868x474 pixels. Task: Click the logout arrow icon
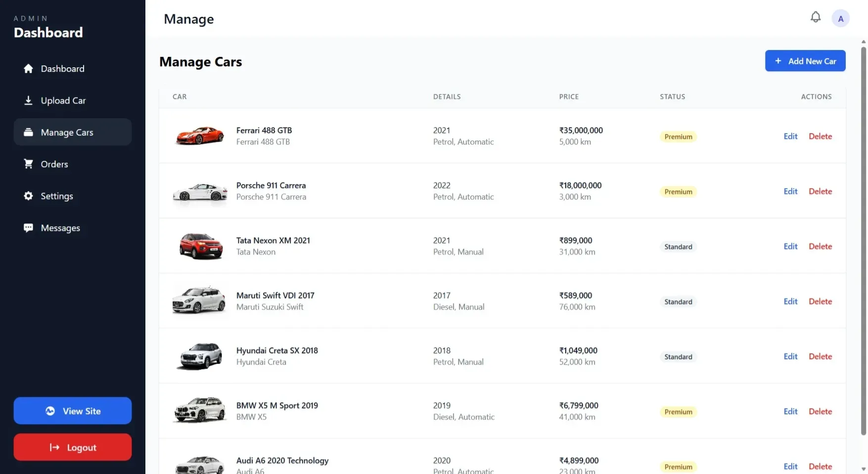(54, 447)
